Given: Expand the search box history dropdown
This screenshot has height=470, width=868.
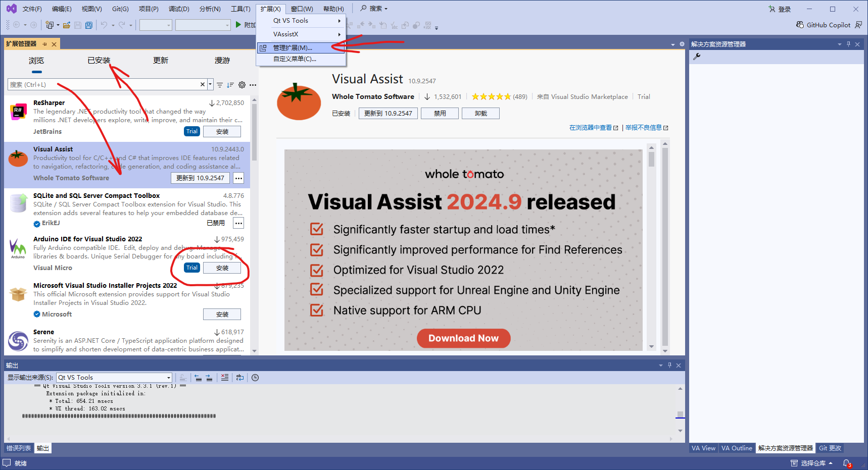Looking at the screenshot, I should click(211, 84).
